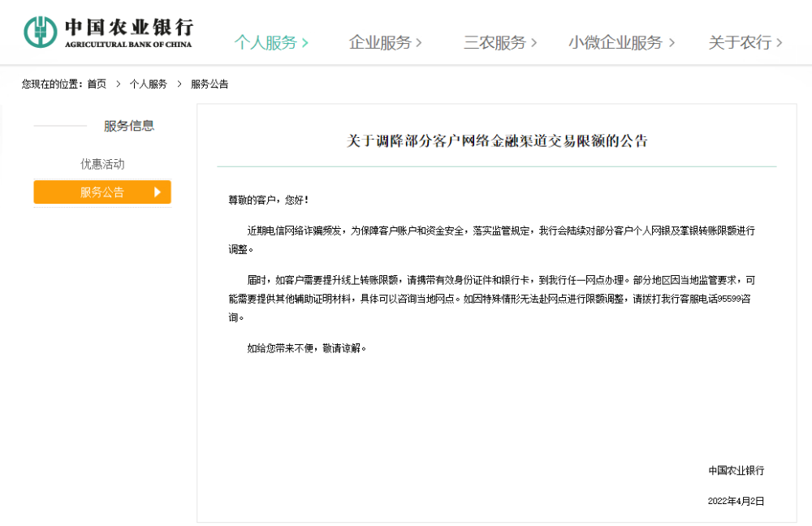Expand the 企业服务 chevron arrow
Viewport: 812px width, 526px height.
418,43
